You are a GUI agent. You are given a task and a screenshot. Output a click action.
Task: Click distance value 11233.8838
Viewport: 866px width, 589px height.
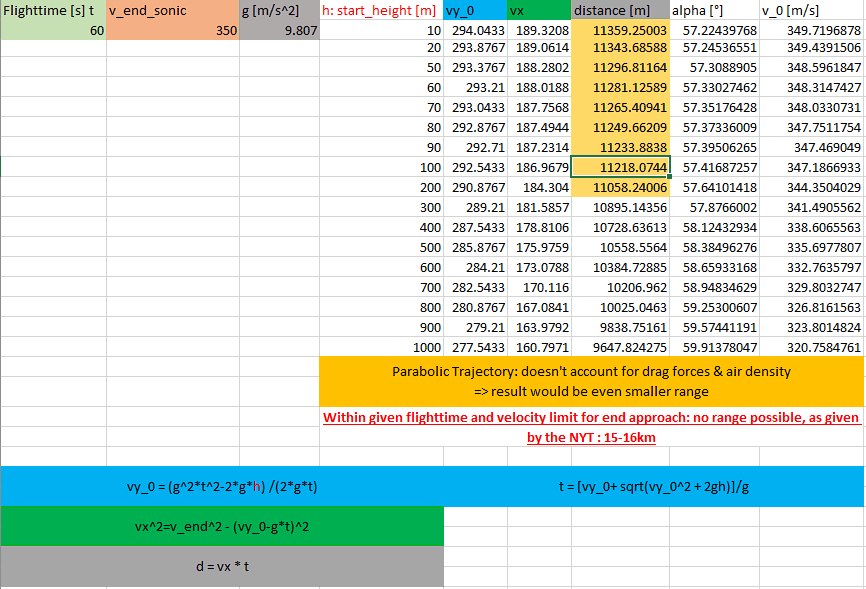click(621, 148)
